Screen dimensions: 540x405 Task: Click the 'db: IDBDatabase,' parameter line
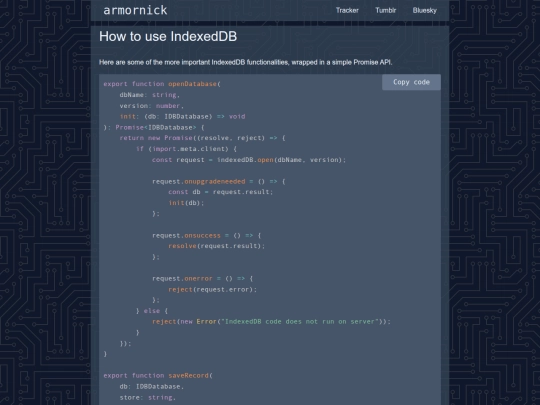tap(152, 387)
